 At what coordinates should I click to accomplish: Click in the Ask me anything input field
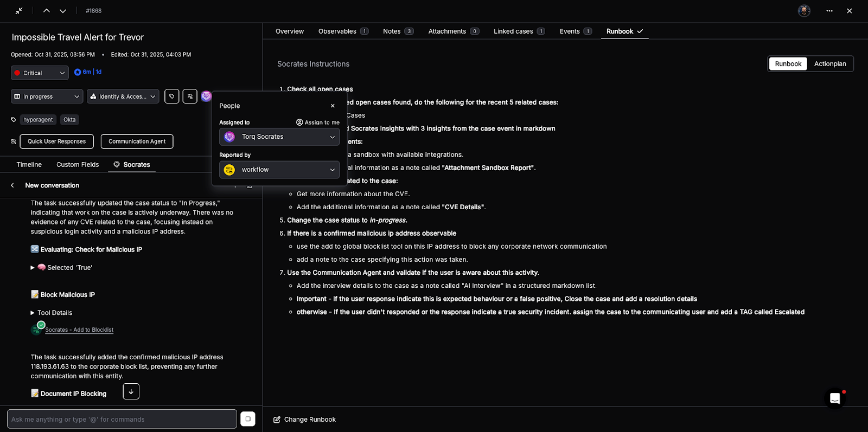[x=122, y=419]
